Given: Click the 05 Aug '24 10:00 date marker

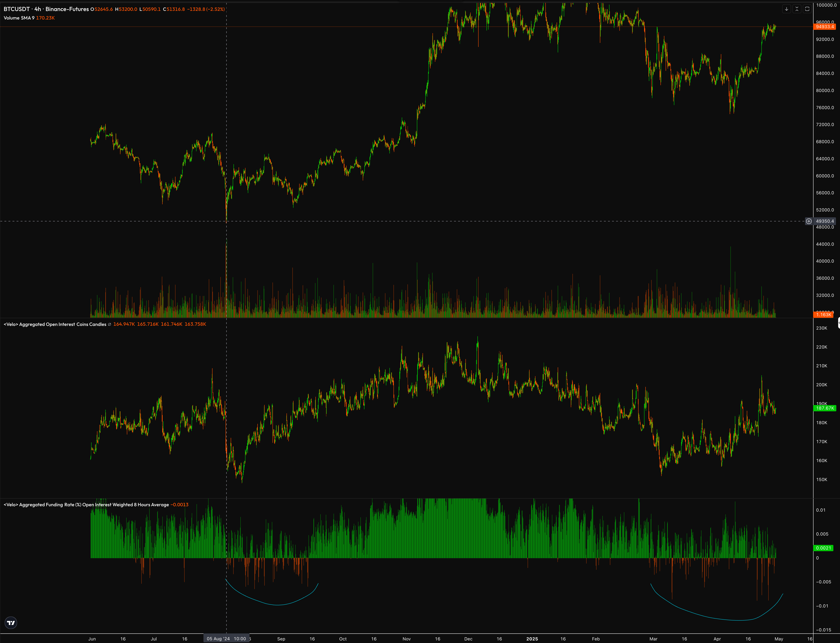Looking at the screenshot, I should tap(226, 638).
